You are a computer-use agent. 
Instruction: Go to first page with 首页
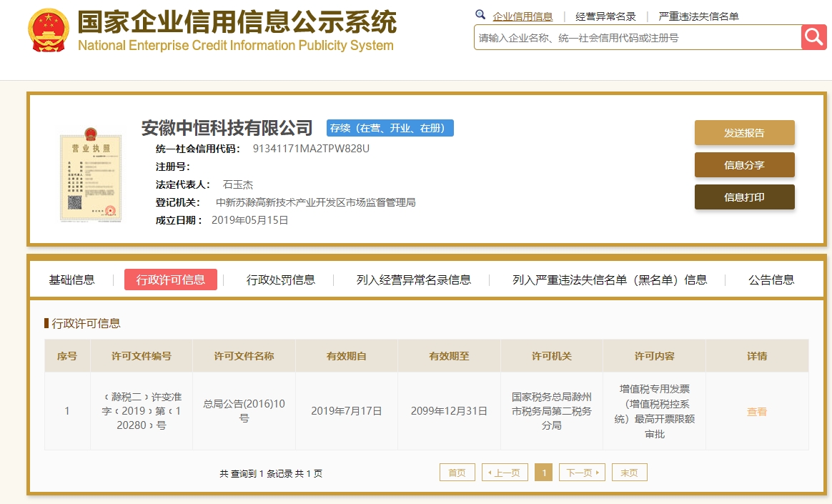click(457, 473)
